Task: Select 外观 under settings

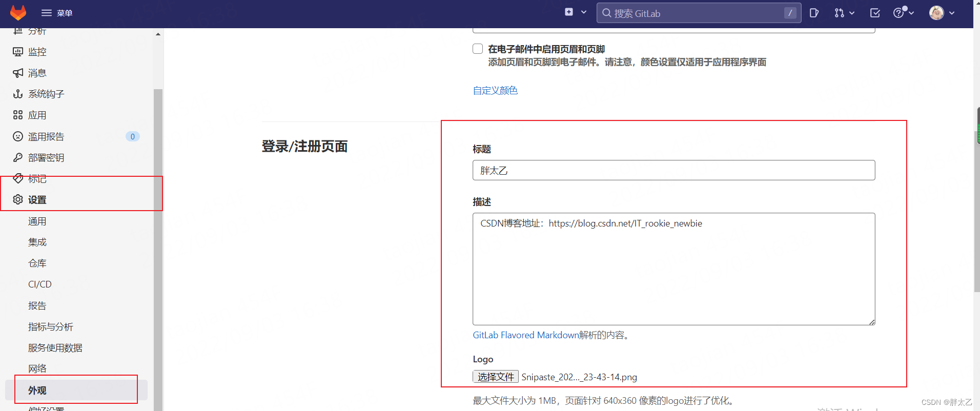Action: pos(76,390)
